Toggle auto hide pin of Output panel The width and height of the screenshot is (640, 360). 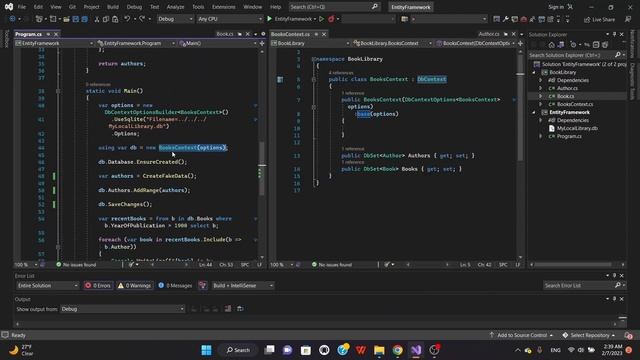(614, 299)
